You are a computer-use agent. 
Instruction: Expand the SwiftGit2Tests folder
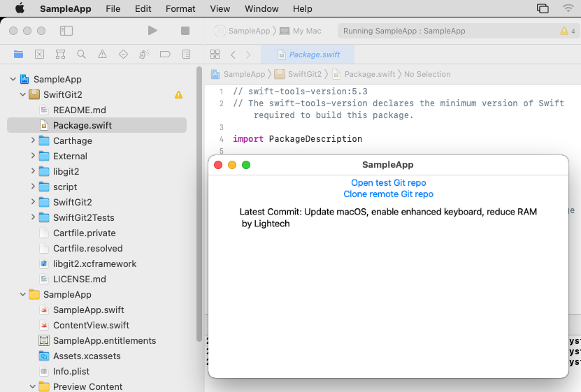click(x=33, y=217)
